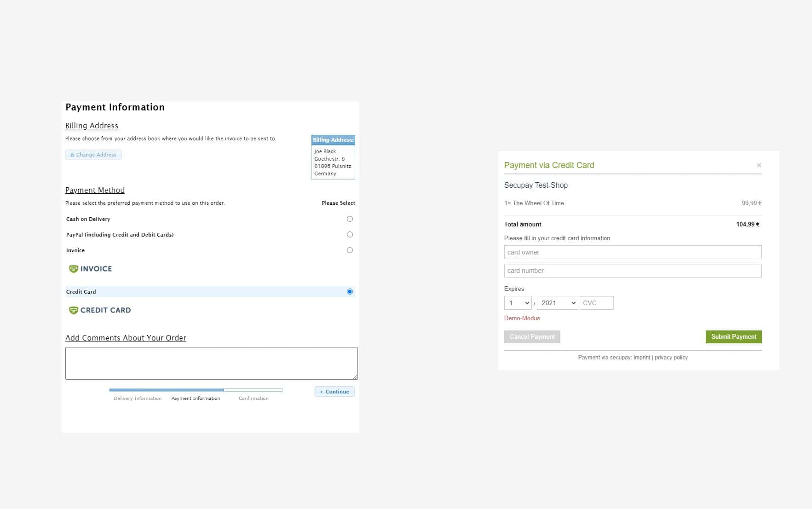Open the Confirmation step label
Viewport: 812px width, 509px height.
pos(253,398)
